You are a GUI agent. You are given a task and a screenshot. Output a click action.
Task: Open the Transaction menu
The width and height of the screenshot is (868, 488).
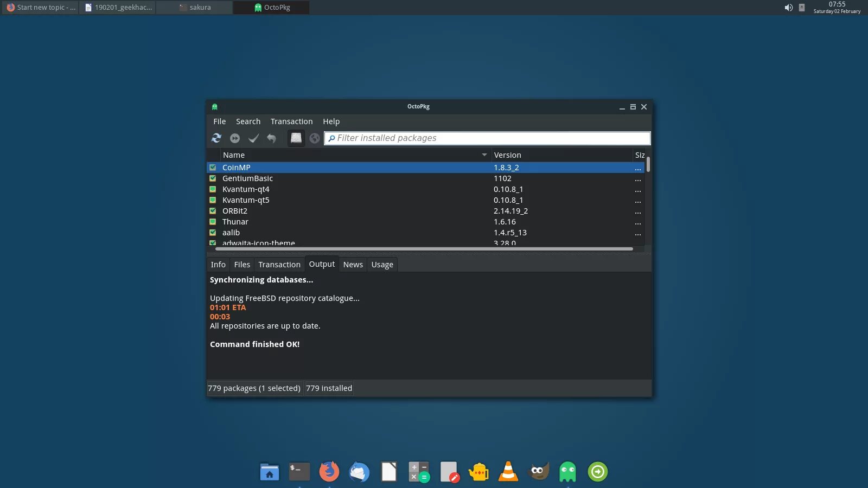click(x=291, y=121)
